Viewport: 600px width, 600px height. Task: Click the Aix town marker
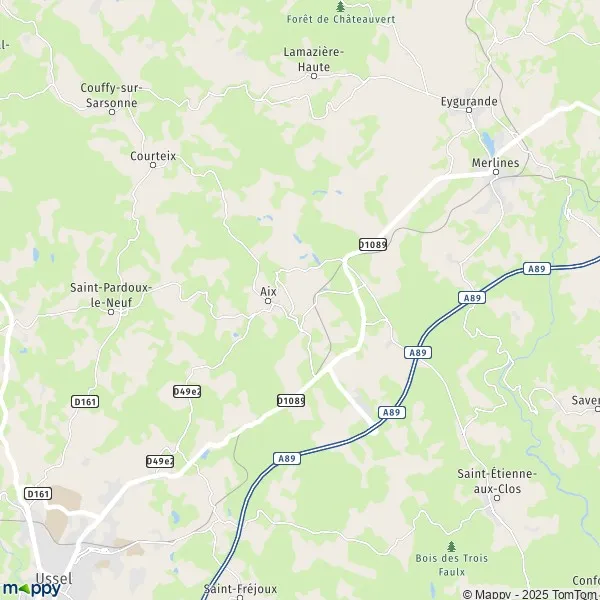tap(268, 301)
